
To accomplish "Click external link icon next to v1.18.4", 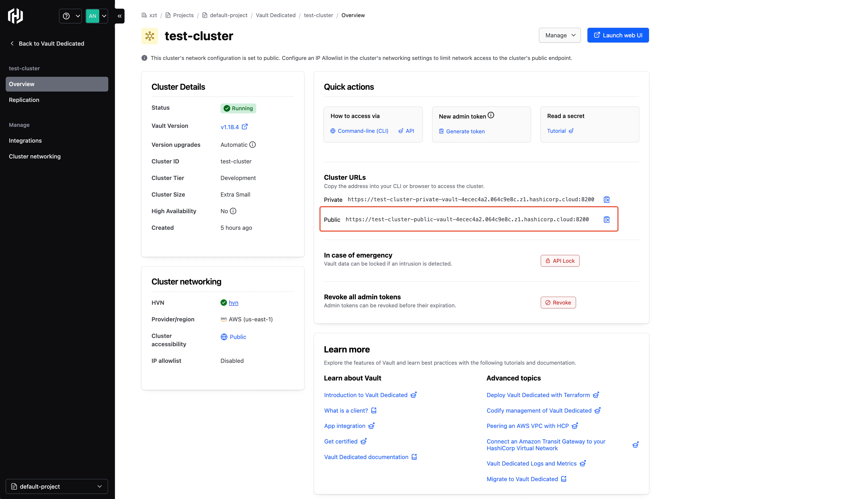I will coord(245,127).
